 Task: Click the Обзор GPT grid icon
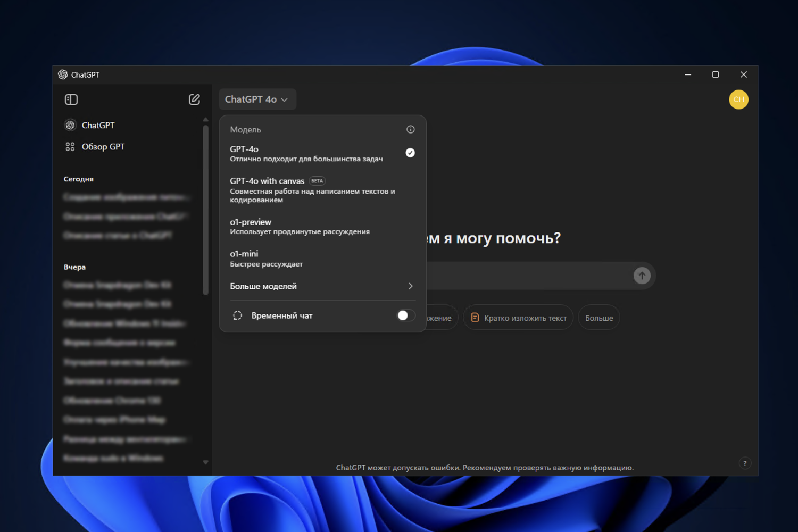point(70,147)
